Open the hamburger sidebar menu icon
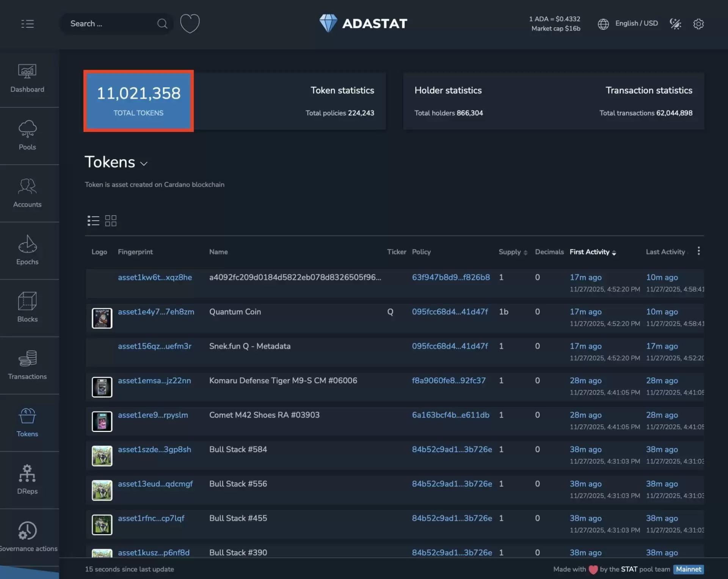 click(x=27, y=24)
